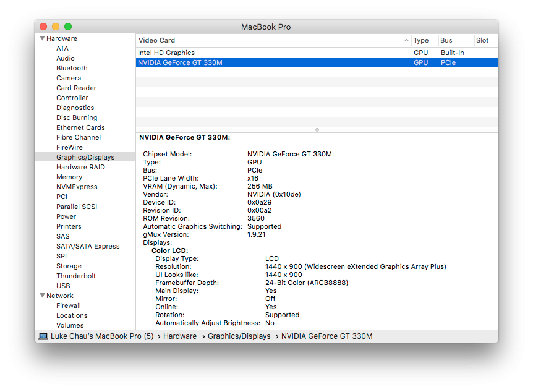Select Printers in the sidebar
533x392 pixels.
pyautogui.click(x=69, y=226)
